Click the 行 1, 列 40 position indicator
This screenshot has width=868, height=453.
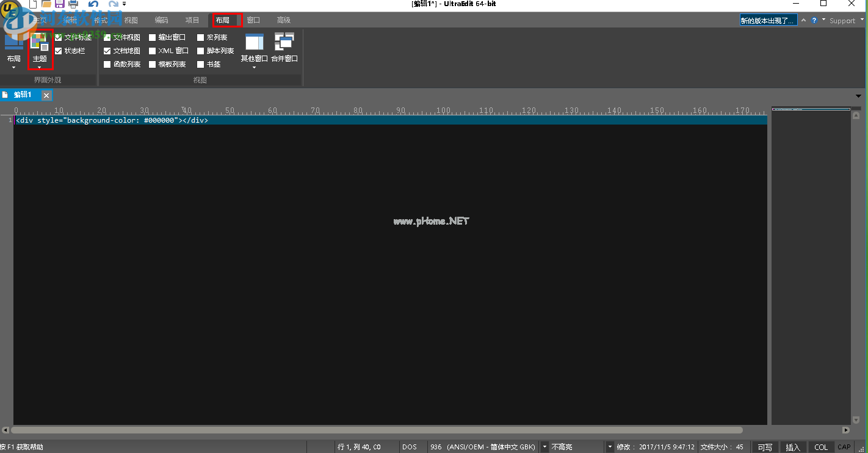[x=360, y=447]
